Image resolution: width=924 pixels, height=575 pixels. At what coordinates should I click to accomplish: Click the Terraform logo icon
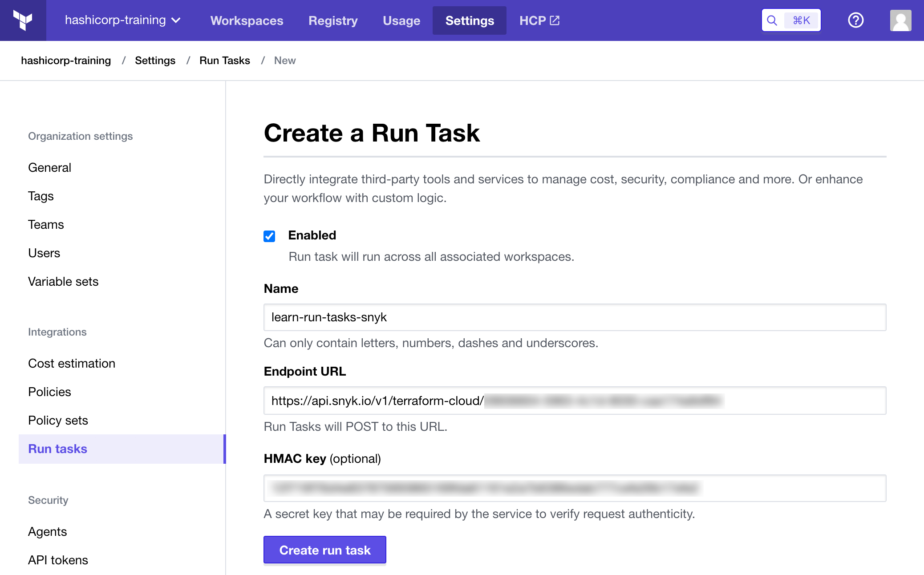coord(23,20)
